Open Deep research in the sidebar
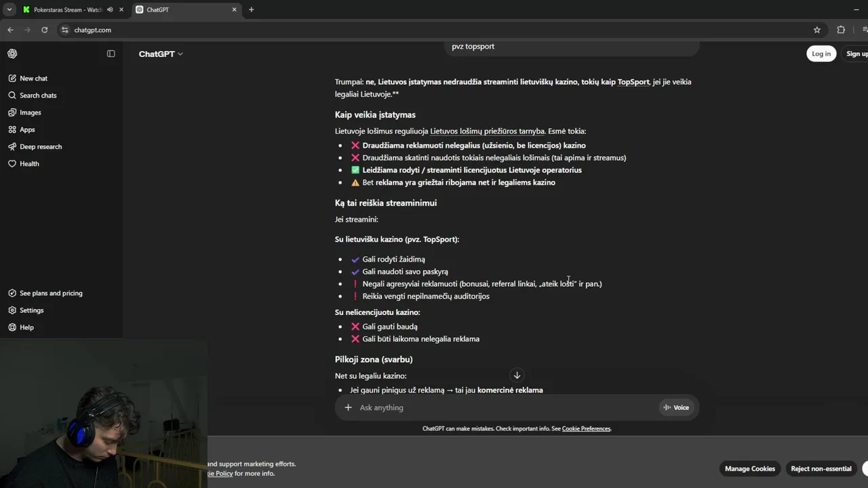868x488 pixels. (x=40, y=146)
